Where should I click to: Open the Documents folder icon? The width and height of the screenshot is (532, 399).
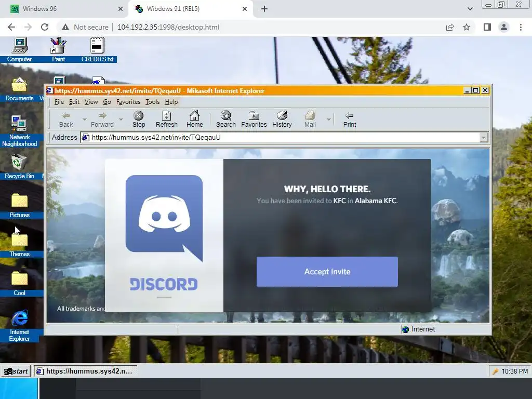pos(19,89)
